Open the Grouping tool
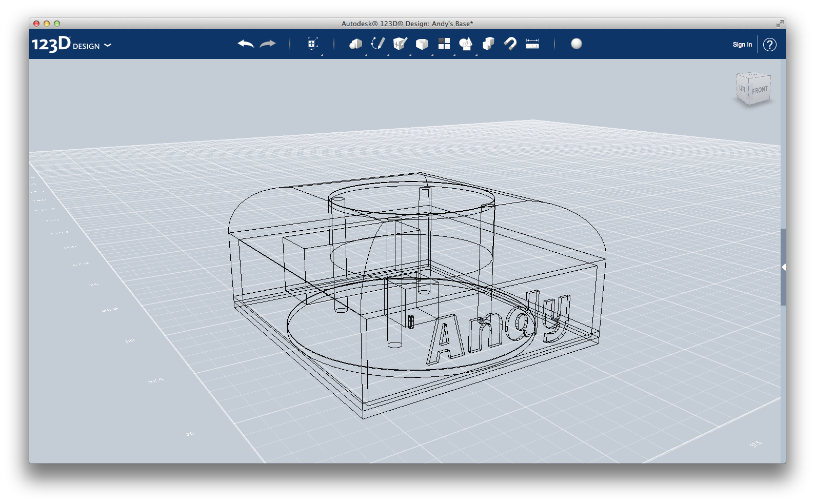Screen dimensions: 815x504 click(x=466, y=44)
